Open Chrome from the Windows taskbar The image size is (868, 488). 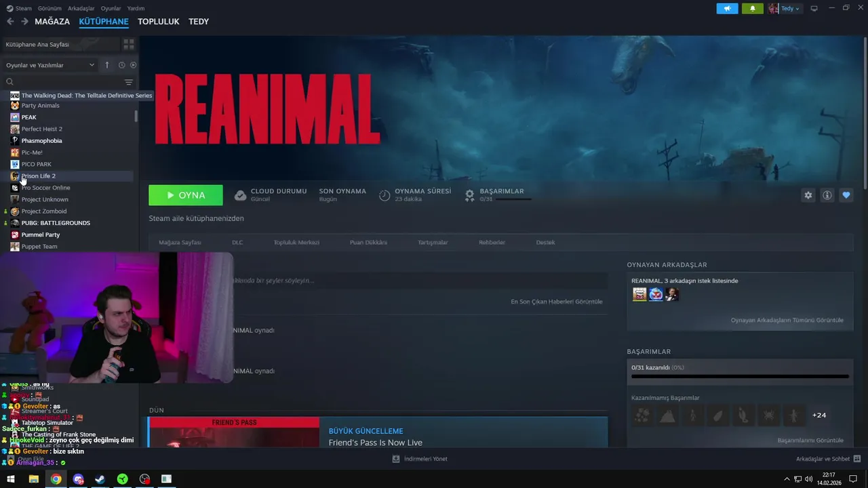point(56,479)
